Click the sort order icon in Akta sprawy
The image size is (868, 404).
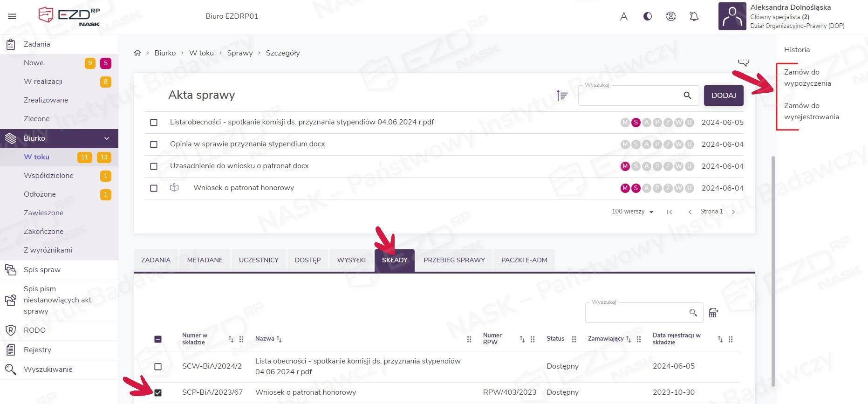pos(562,96)
